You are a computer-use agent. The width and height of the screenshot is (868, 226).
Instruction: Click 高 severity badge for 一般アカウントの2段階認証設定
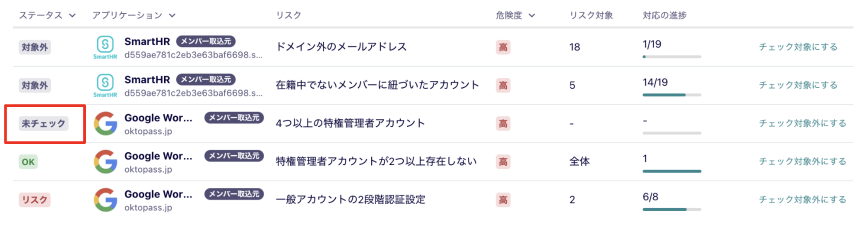[503, 200]
